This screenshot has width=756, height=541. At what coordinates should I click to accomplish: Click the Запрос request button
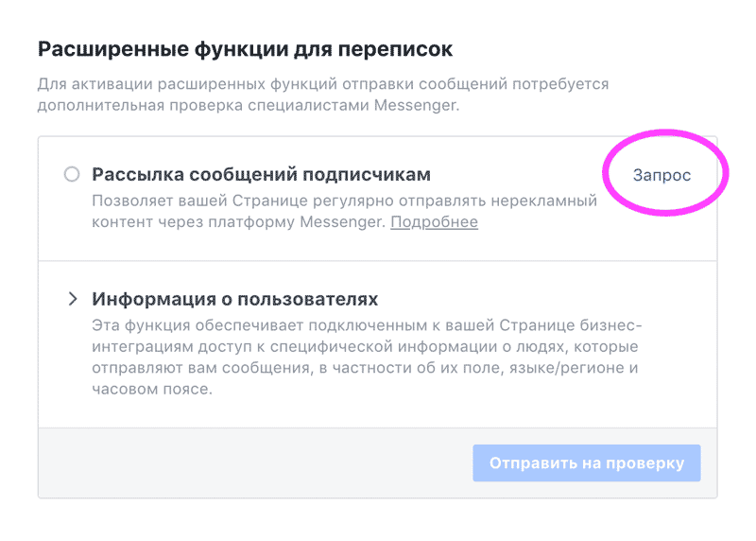(x=661, y=175)
